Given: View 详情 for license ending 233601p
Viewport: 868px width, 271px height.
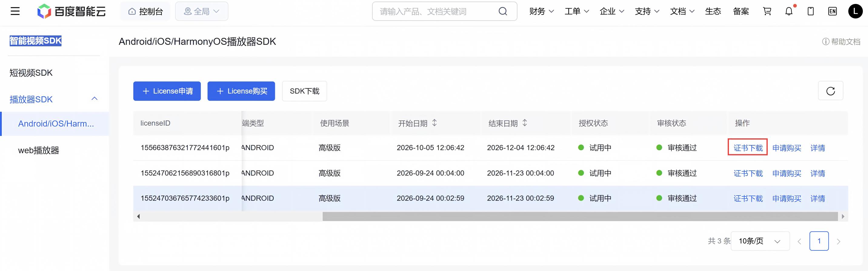Looking at the screenshot, I should pos(818,199).
